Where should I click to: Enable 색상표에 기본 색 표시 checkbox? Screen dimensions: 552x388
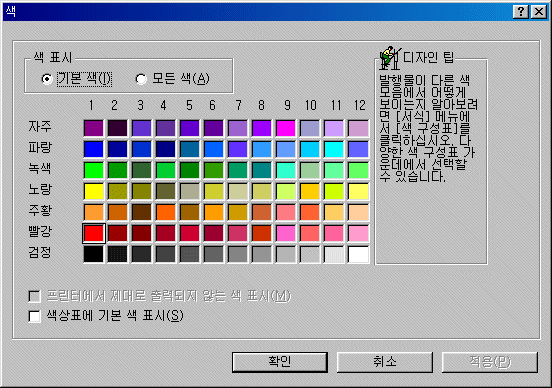click(x=34, y=316)
